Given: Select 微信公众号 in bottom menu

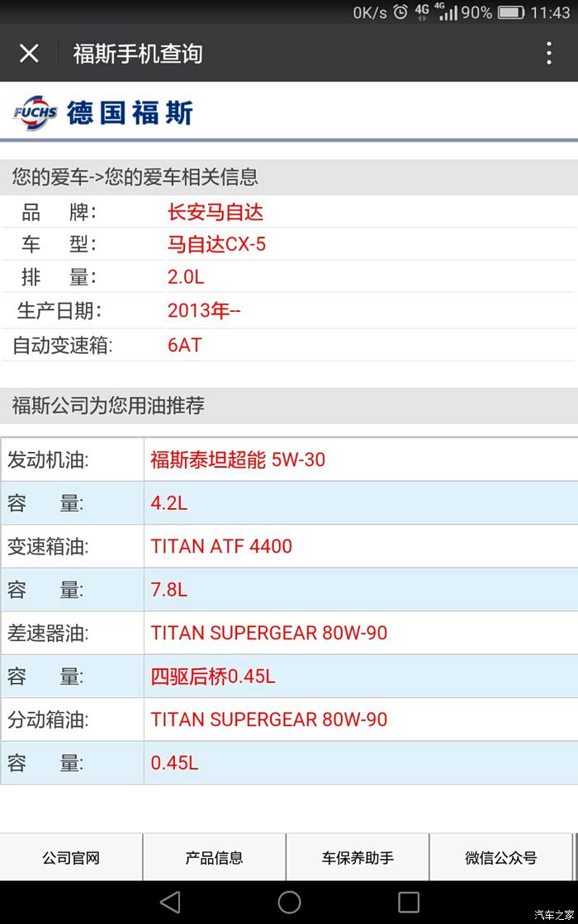Looking at the screenshot, I should click(x=500, y=857).
